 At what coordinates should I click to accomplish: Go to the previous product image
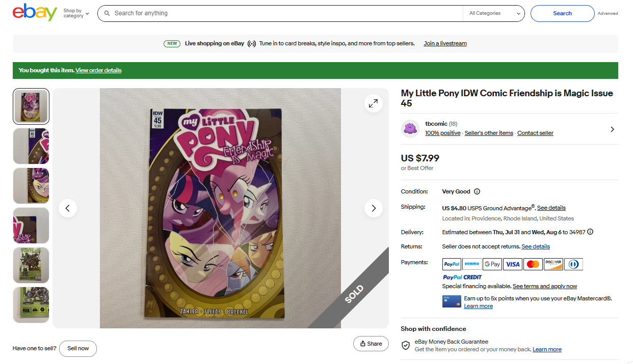[68, 208]
